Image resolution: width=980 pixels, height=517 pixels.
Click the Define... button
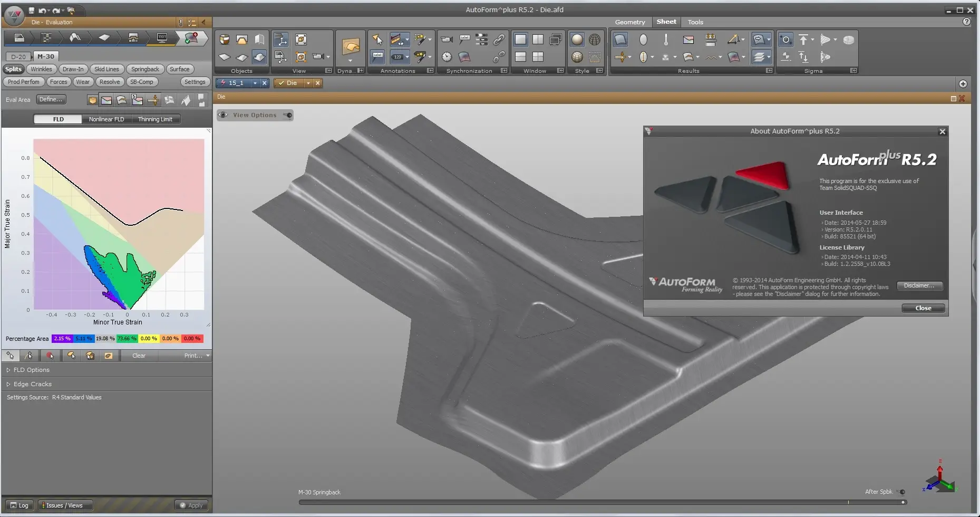tap(51, 100)
